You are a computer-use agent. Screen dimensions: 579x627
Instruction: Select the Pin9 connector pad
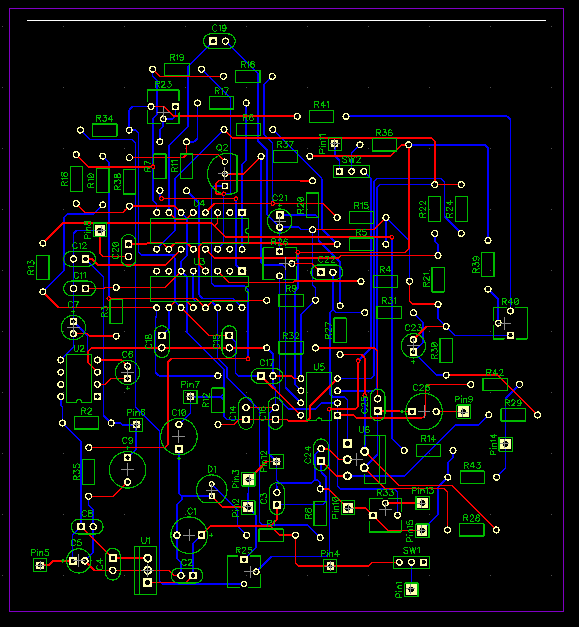pos(463,411)
